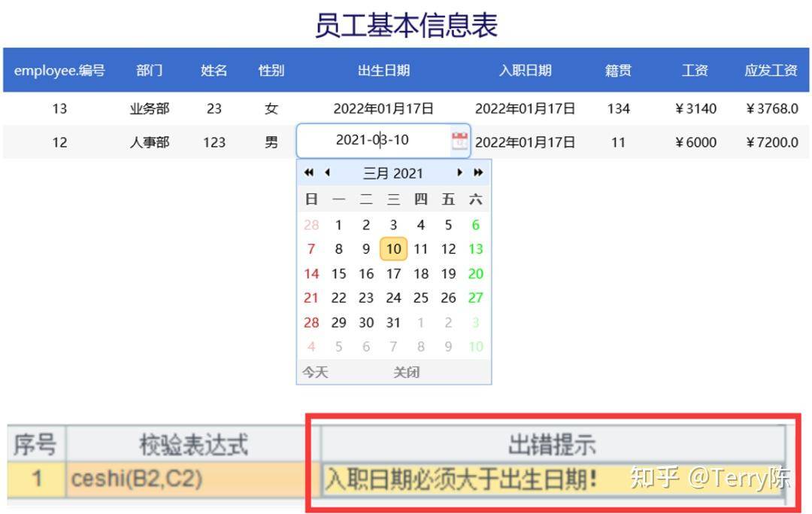The width and height of the screenshot is (812, 514).
Task: Click the 校验表达式 column header
Action: click(x=193, y=445)
